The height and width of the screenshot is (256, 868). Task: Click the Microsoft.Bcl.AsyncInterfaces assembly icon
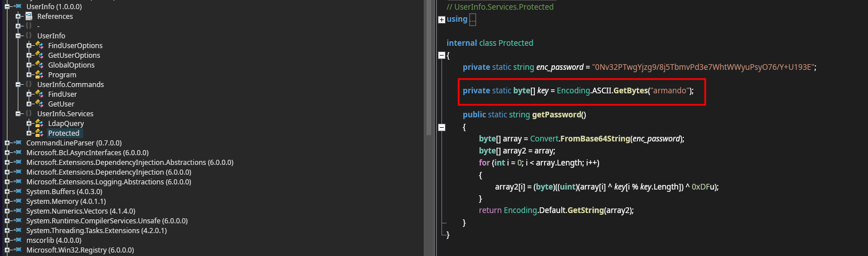(18, 152)
